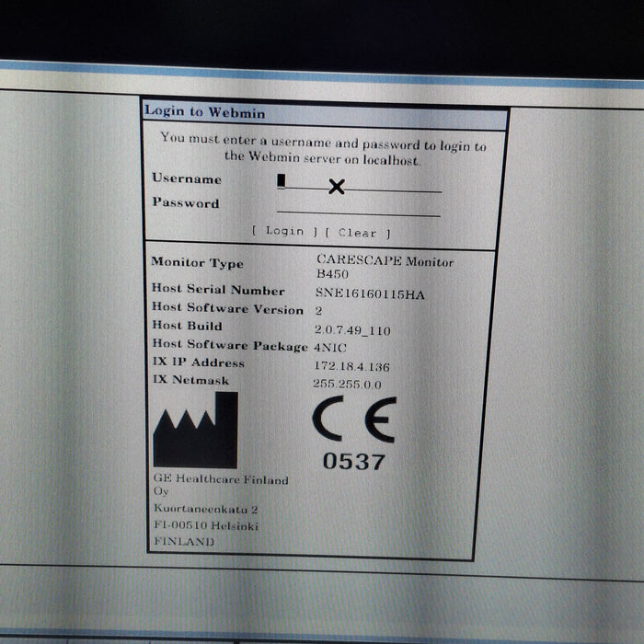Select the 'Login to Webmin' title text
This screenshot has height=644, width=644.
(x=205, y=111)
